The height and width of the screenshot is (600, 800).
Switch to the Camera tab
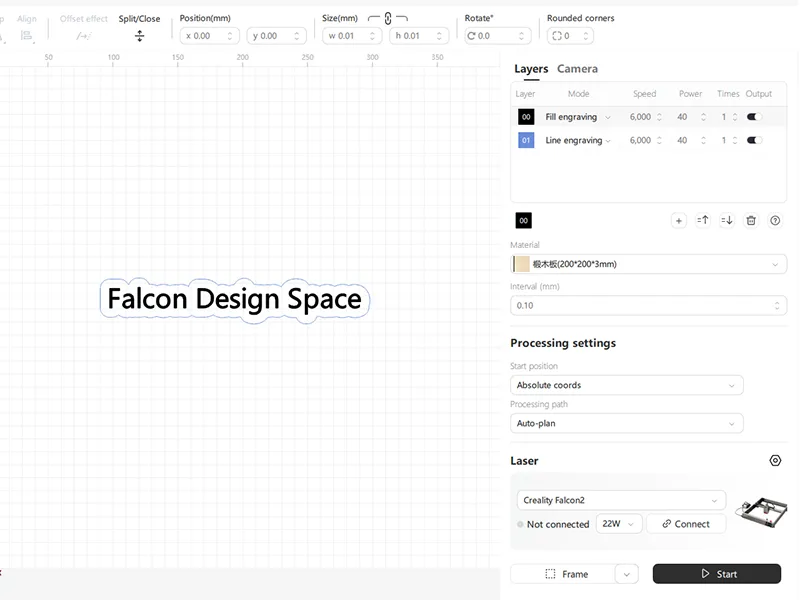click(x=577, y=69)
